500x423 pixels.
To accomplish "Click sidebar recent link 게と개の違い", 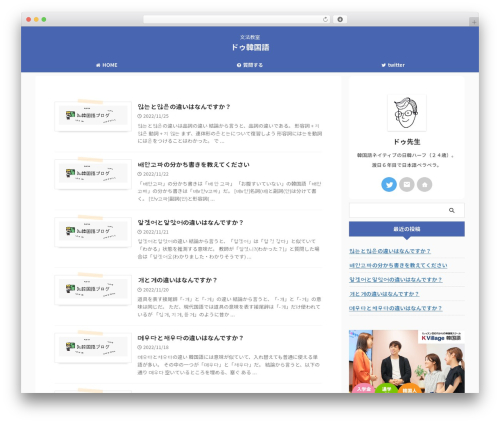I will (384, 294).
